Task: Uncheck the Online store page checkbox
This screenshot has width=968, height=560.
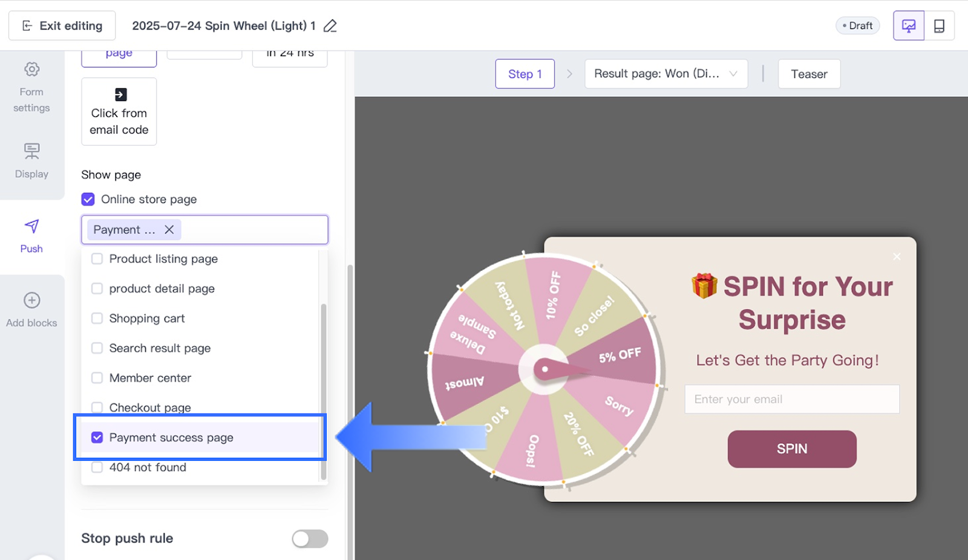Action: (88, 200)
